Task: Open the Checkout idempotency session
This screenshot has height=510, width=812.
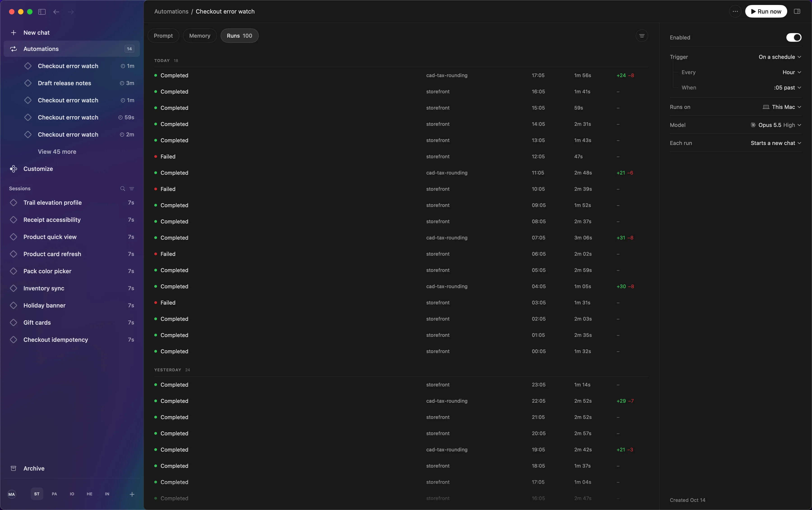Action: (72, 340)
